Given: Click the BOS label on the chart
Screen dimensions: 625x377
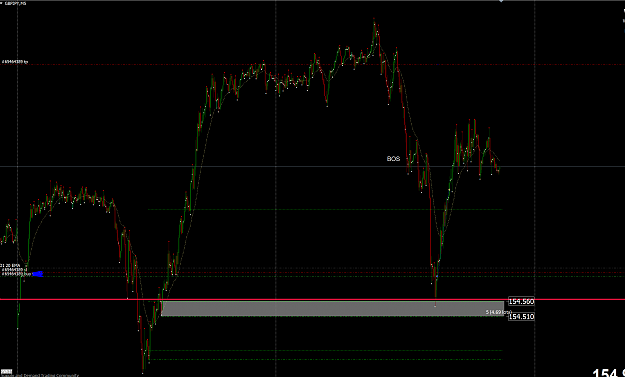Looking at the screenshot, I should [x=393, y=159].
